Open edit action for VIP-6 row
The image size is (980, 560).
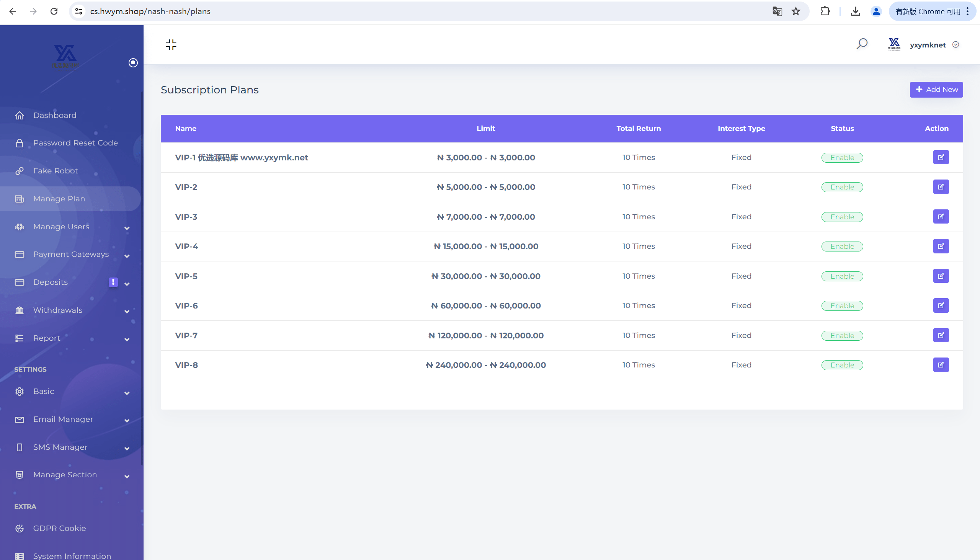[x=941, y=305]
